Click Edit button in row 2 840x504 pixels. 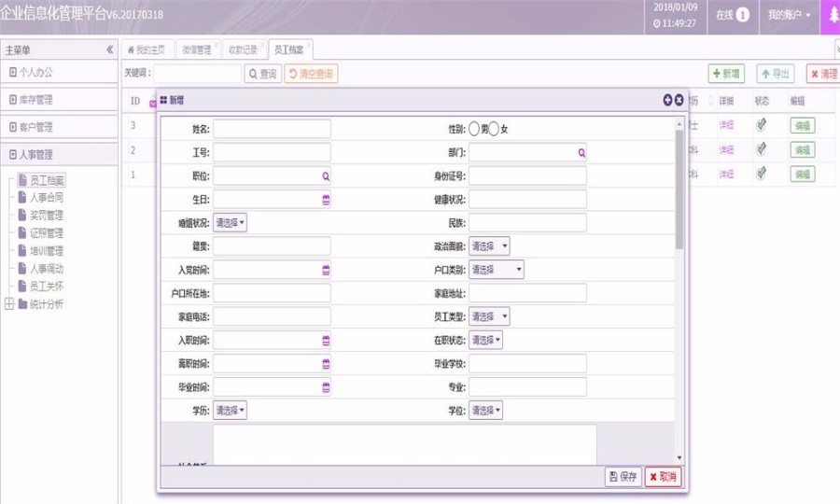coord(803,149)
